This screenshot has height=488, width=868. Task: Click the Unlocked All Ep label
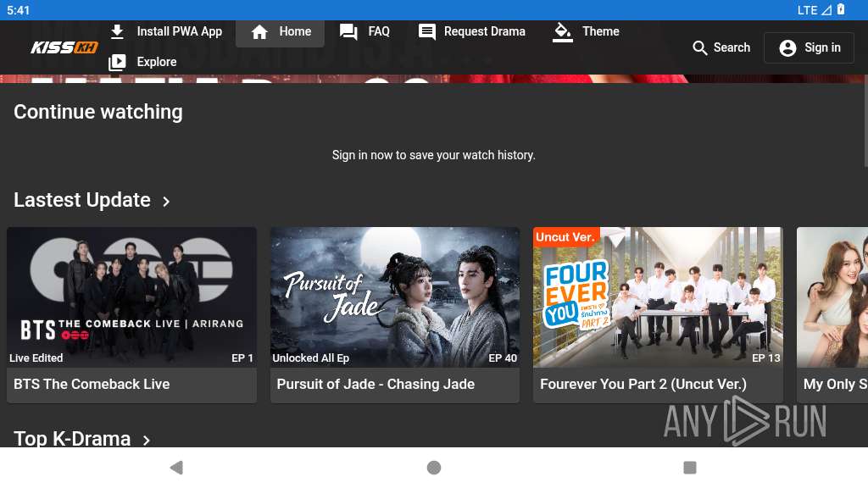pyautogui.click(x=310, y=358)
